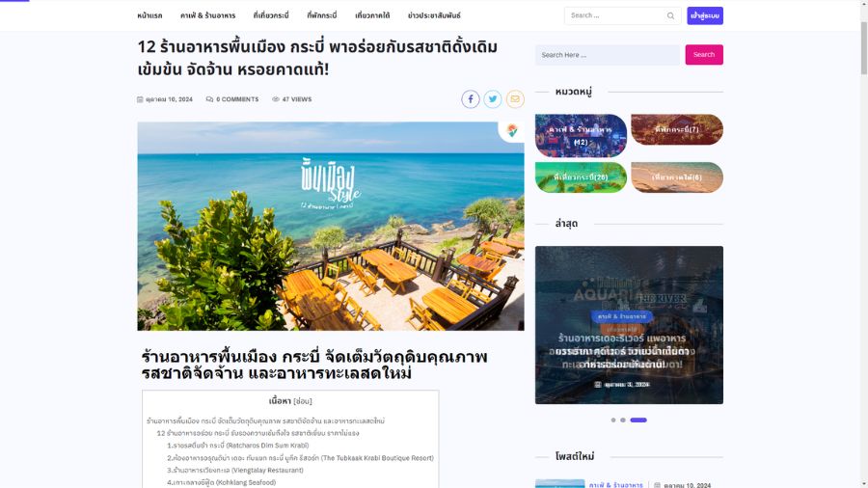The width and height of the screenshot is (868, 488).
Task: Click the map pin badge on hero image
Action: pyautogui.click(x=513, y=130)
